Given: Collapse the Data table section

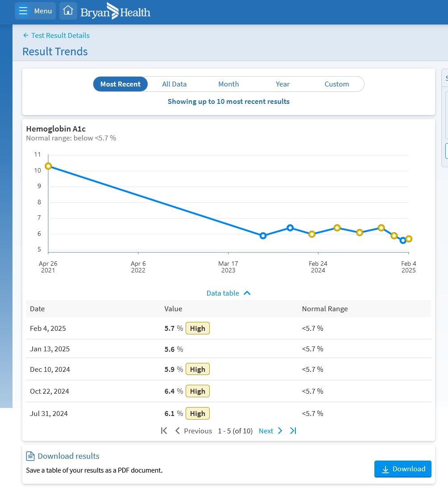Looking at the screenshot, I should [228, 293].
